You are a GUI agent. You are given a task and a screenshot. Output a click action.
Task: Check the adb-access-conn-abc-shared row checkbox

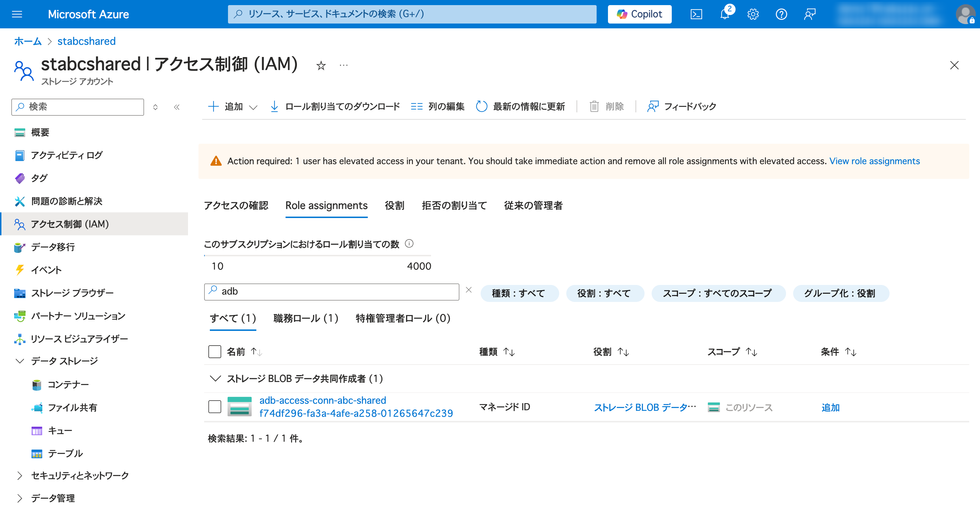[215, 407]
